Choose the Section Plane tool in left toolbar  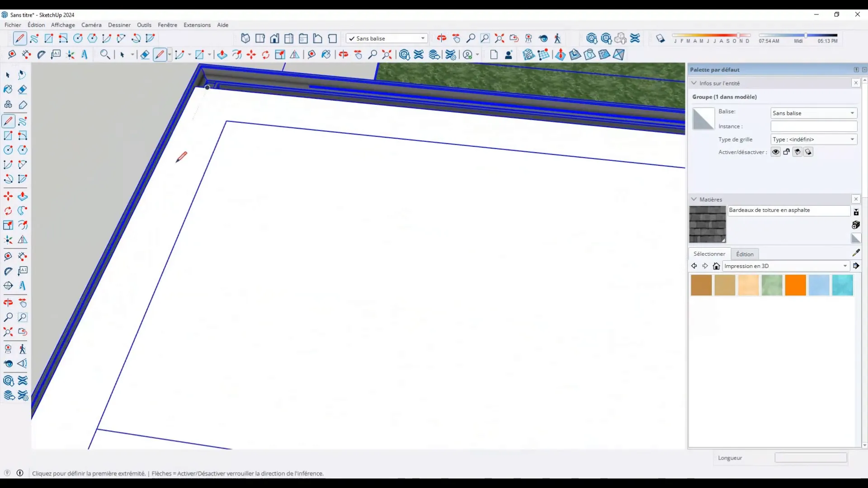[8, 286]
